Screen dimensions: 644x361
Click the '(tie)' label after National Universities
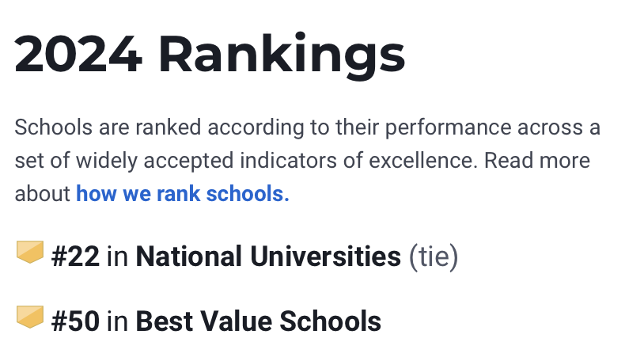point(434,257)
